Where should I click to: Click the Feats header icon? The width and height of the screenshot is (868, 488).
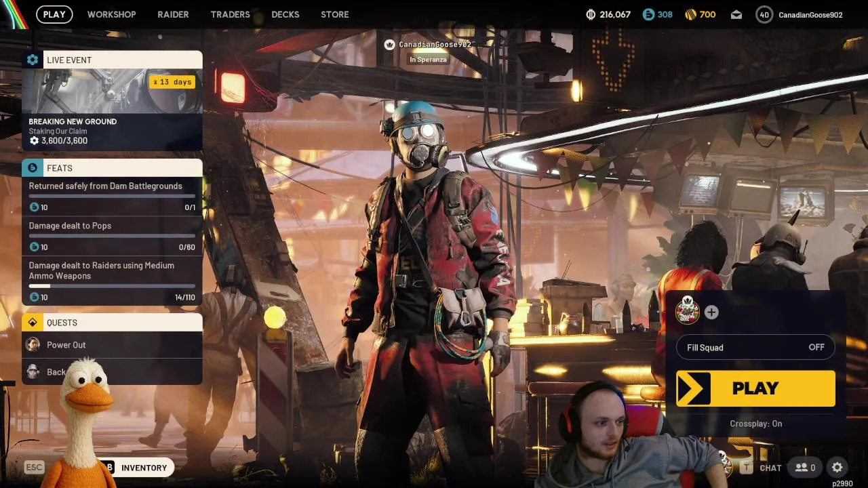point(33,167)
